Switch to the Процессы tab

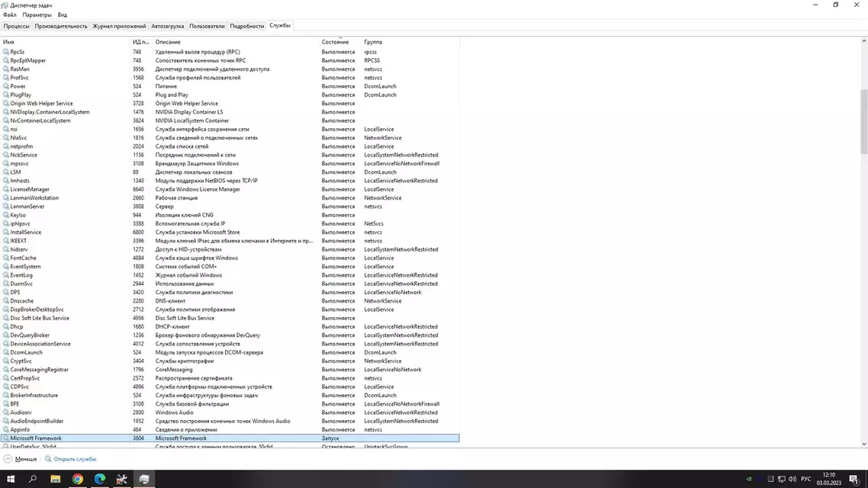[x=16, y=26]
